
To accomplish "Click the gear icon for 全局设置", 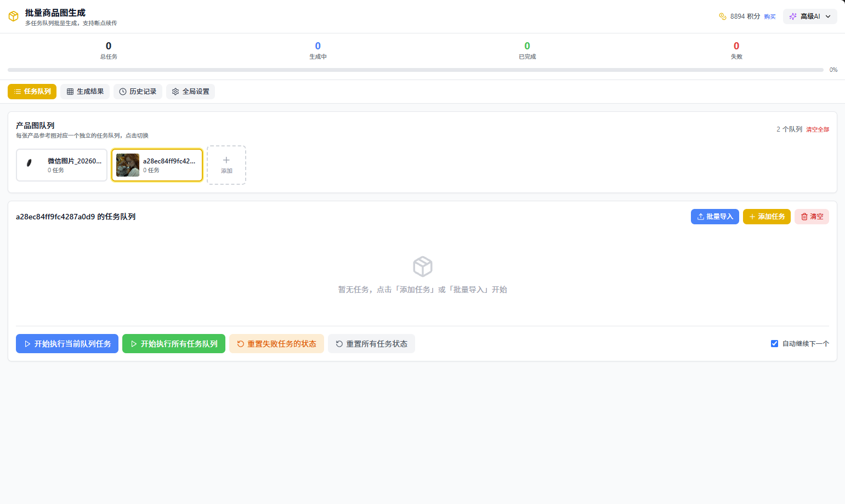I will tap(175, 92).
